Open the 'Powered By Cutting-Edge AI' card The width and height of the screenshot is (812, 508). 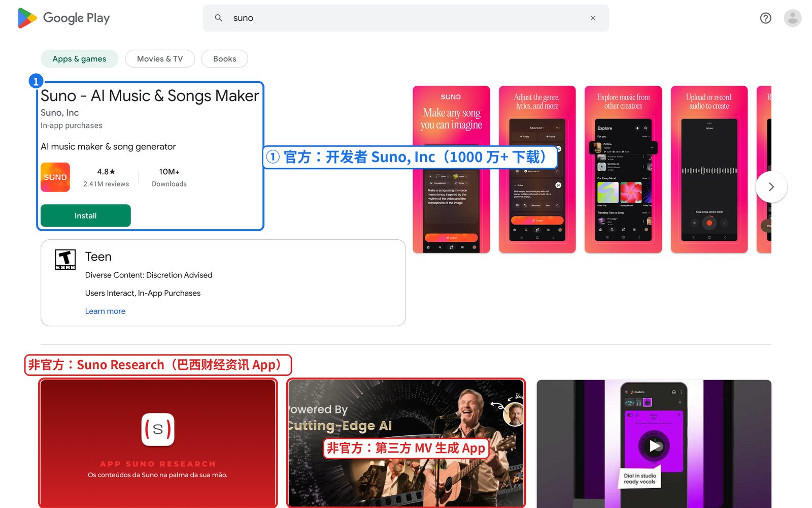[406, 443]
